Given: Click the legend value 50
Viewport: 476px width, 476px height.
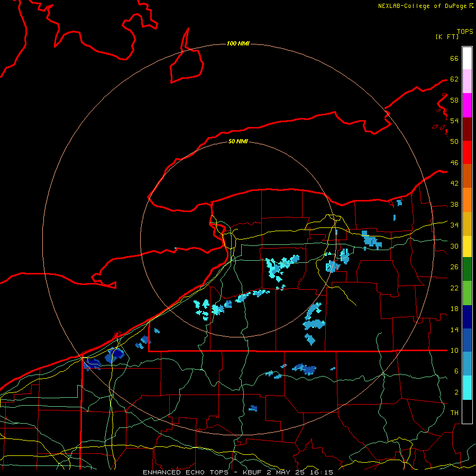Looking at the screenshot, I should click(454, 142).
